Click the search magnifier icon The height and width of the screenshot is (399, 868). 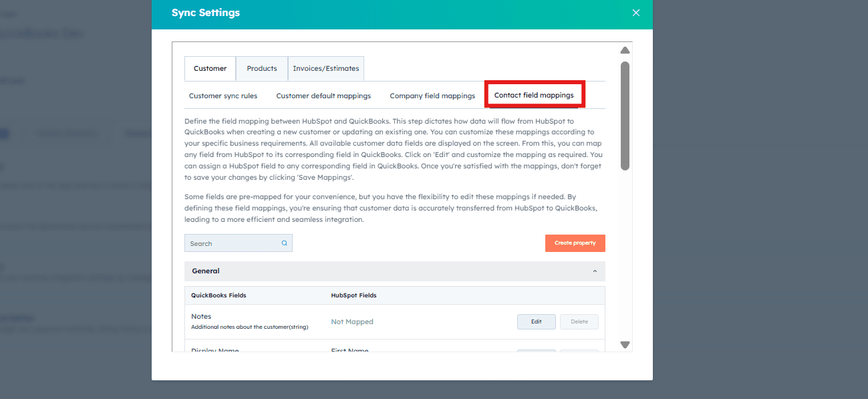coord(284,243)
